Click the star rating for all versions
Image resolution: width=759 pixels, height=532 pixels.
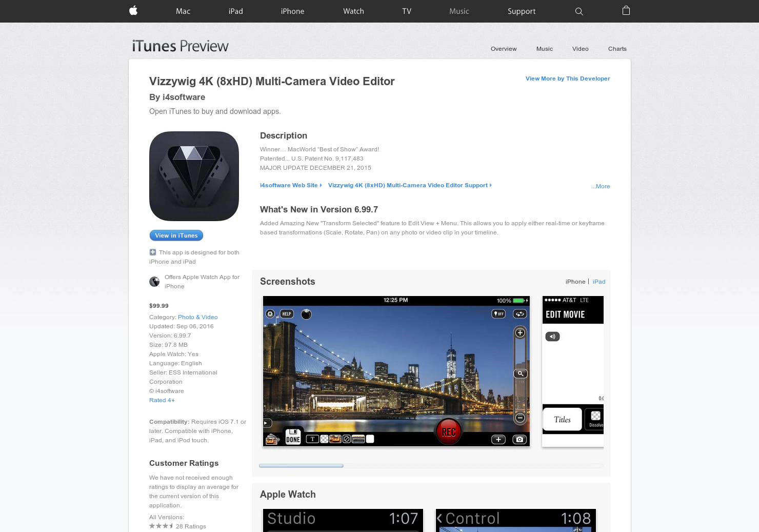tap(161, 526)
